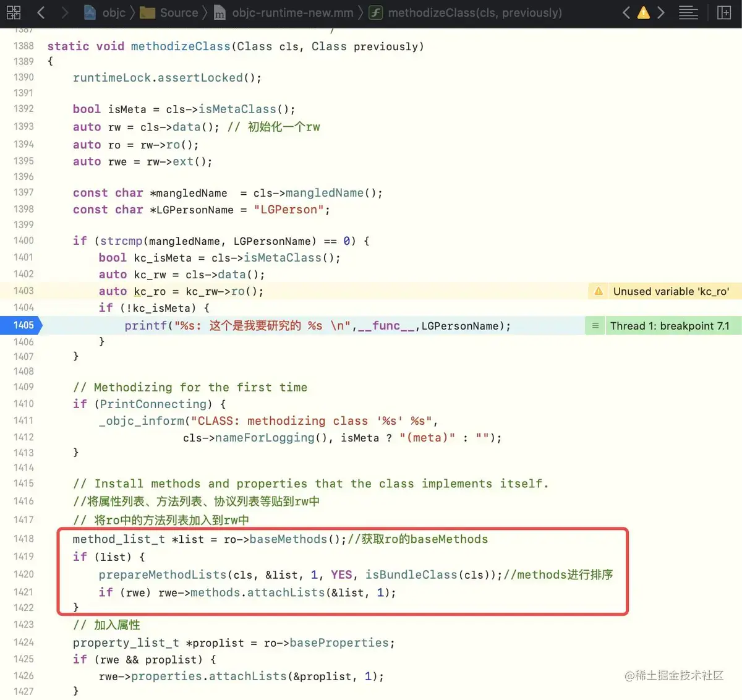
Task: Click PrintConnecting on line 1410
Action: pyautogui.click(x=153, y=404)
